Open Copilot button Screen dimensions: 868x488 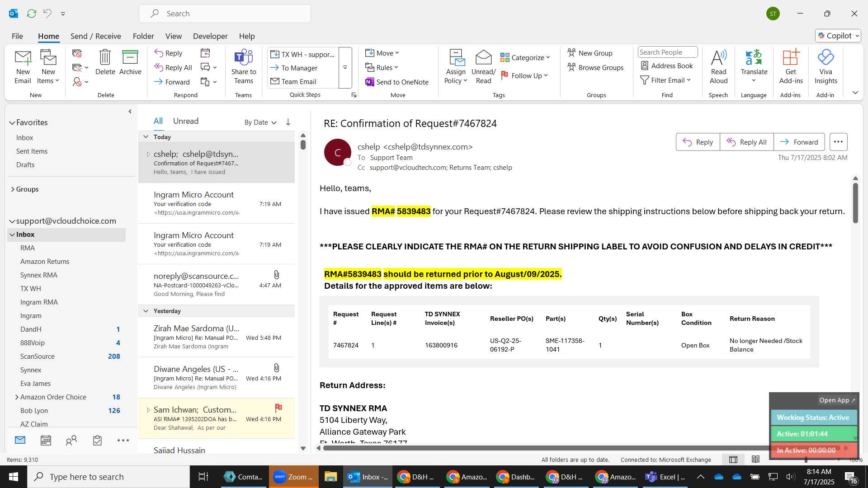(838, 36)
